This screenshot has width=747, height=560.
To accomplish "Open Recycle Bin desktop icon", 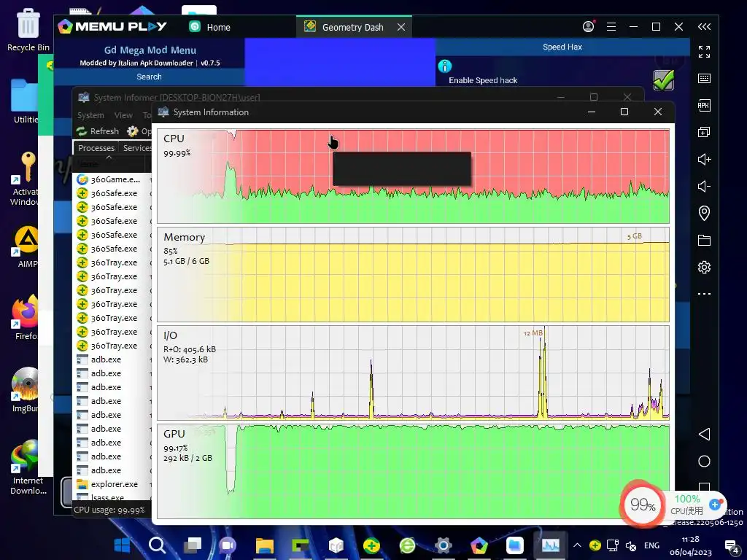I will (28, 29).
